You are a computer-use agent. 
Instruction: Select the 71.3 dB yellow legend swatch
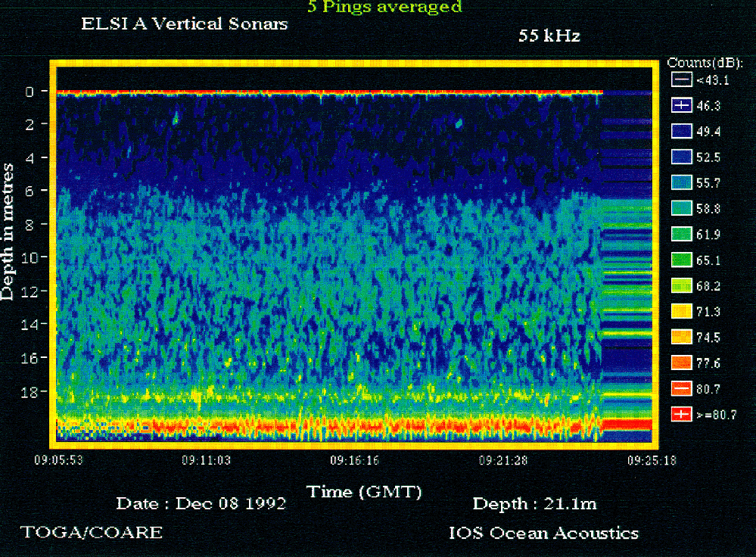pyautogui.click(x=682, y=312)
